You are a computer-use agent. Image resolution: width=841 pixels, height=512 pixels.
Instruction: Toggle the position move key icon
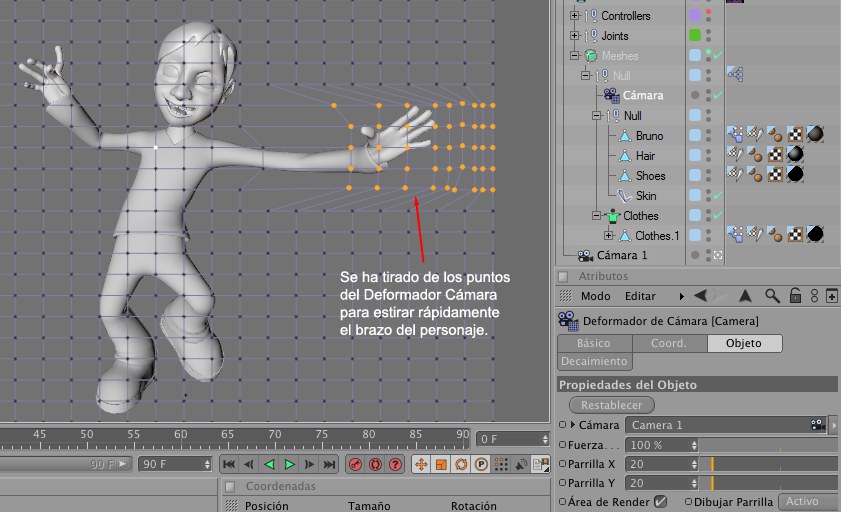421,464
